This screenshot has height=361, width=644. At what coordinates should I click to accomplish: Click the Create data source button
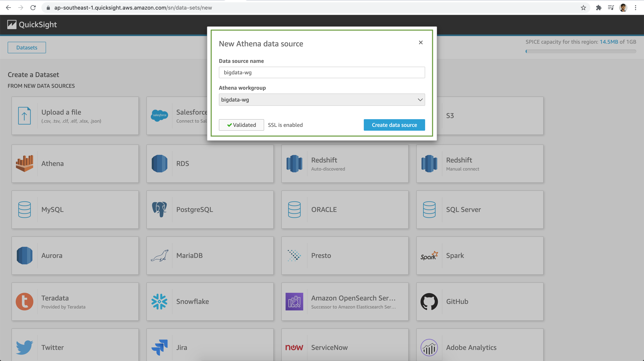(394, 125)
